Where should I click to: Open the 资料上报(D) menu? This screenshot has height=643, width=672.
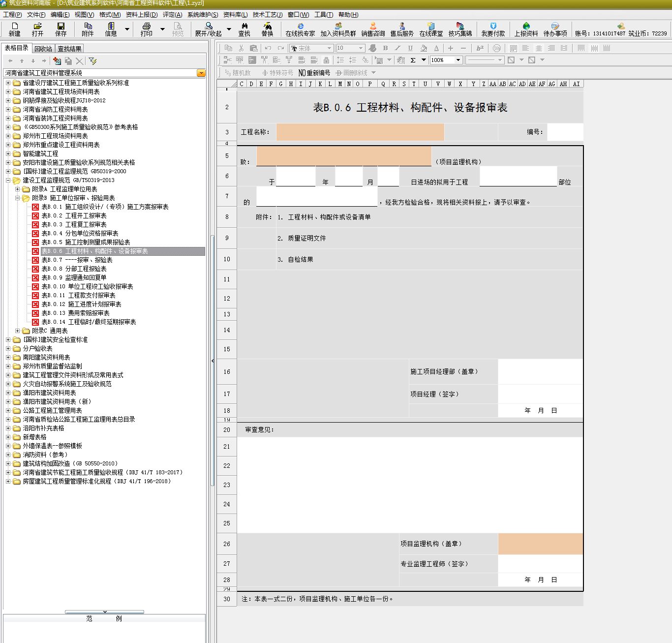click(x=142, y=15)
